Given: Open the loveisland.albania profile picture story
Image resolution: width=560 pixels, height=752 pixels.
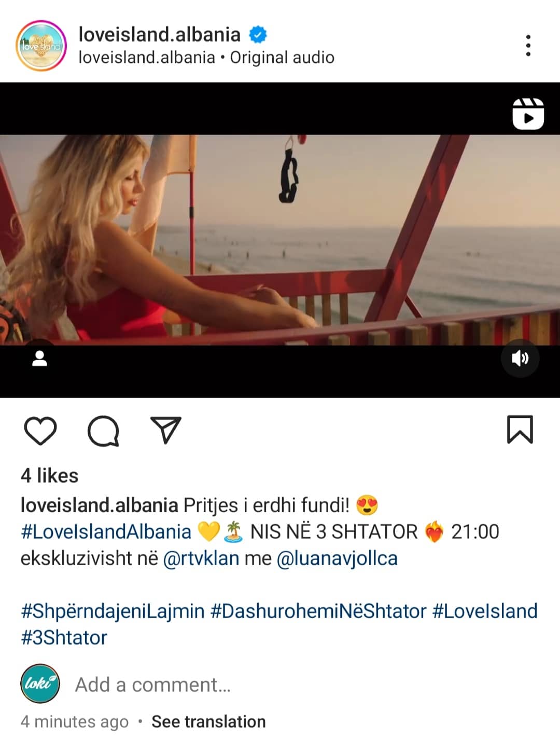Looking at the screenshot, I should [41, 46].
